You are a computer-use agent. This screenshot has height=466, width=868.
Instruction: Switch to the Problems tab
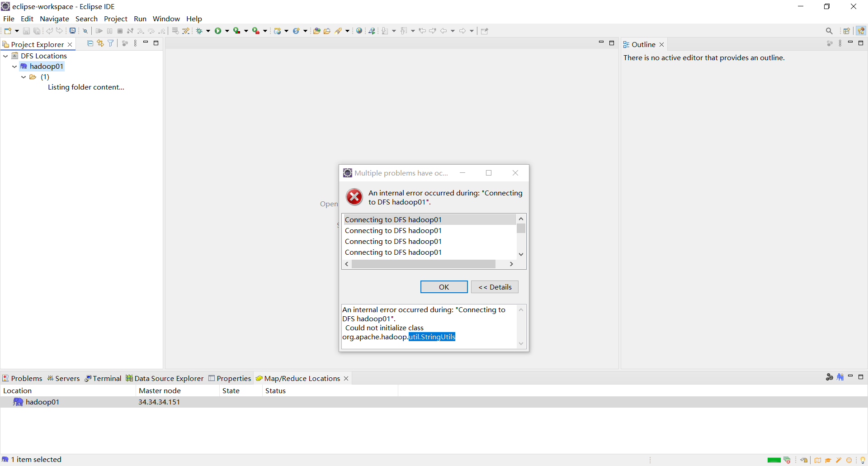point(22,378)
